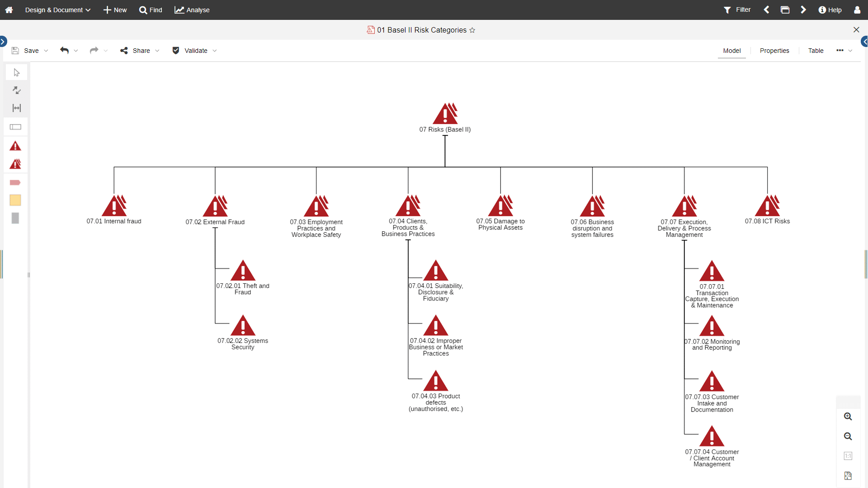
Task: Select the grouped risks shape in the palette
Action: [x=15, y=164]
